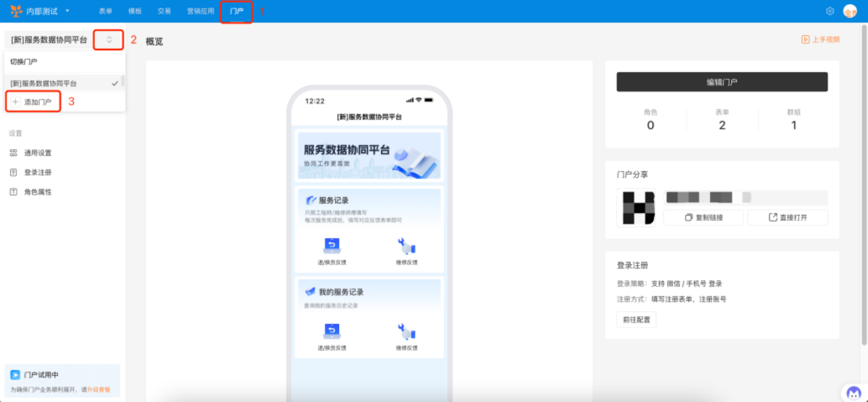
Task: Click the 登录注册 sidebar icon
Action: coord(14,172)
